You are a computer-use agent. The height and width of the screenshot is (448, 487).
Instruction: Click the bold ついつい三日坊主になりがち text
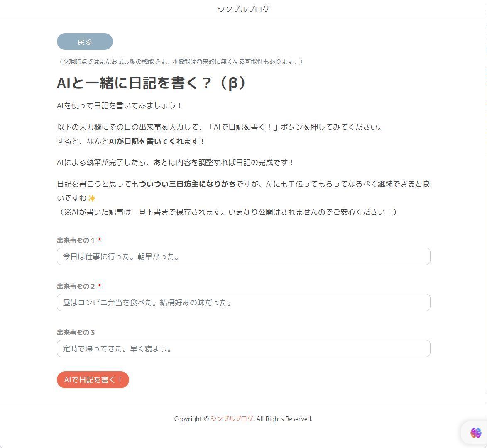point(187,184)
